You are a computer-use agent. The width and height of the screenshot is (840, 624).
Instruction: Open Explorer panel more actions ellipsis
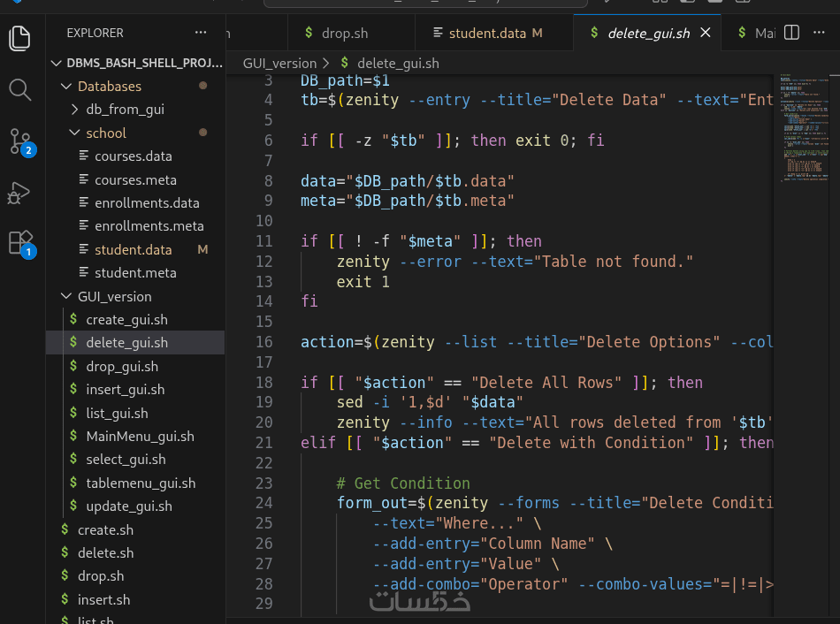coord(200,33)
